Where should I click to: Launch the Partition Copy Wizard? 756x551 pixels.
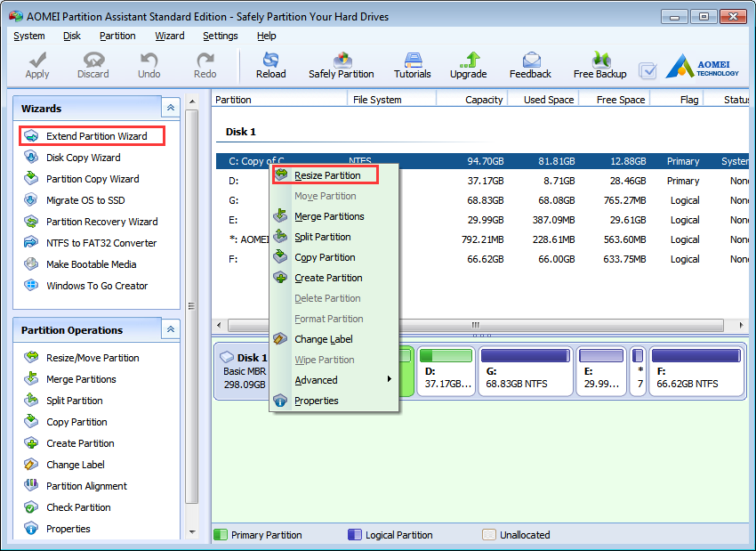[82, 179]
